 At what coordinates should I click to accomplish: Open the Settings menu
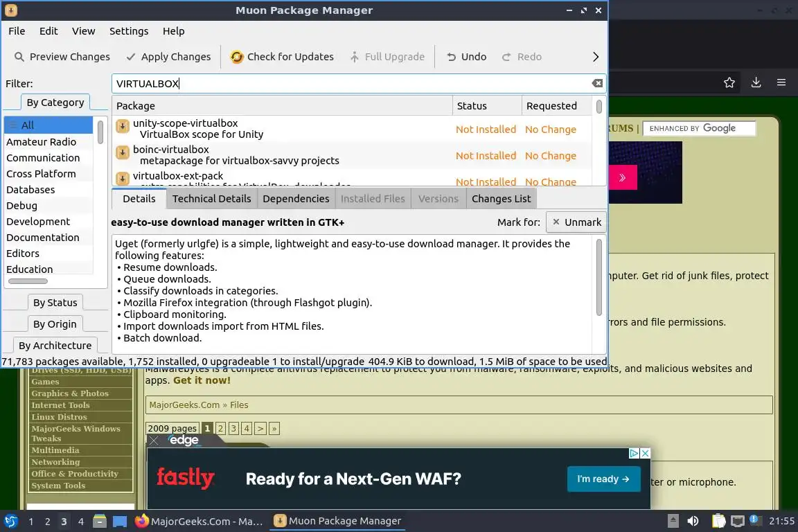tap(129, 31)
